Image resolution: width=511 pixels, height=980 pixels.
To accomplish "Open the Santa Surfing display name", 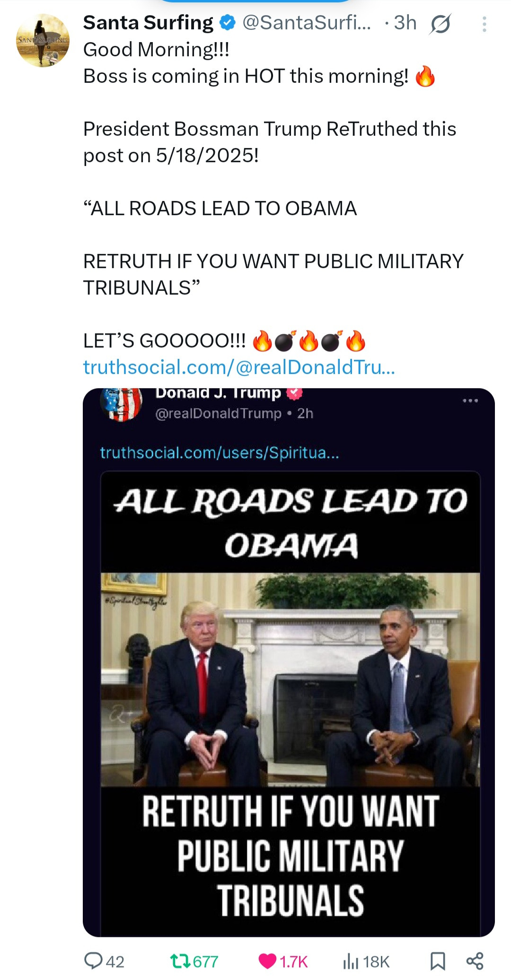I will click(148, 23).
